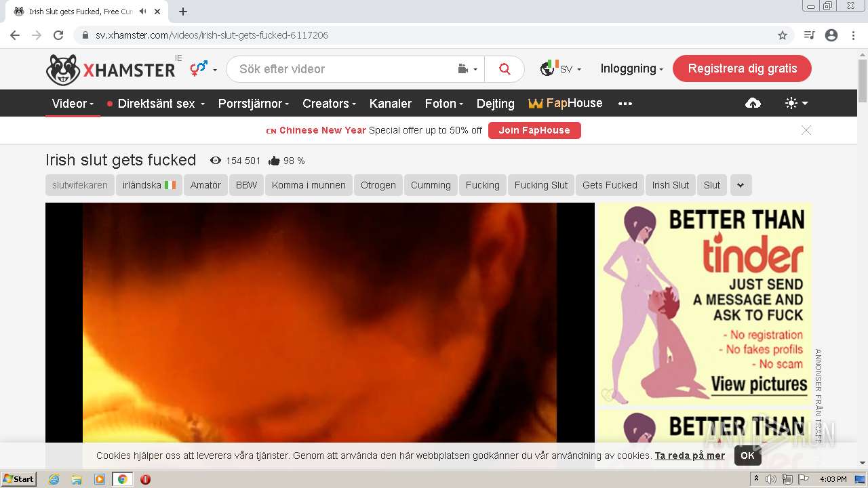Screen dimensions: 868x488
Task: Click the video player area
Action: click(320, 335)
